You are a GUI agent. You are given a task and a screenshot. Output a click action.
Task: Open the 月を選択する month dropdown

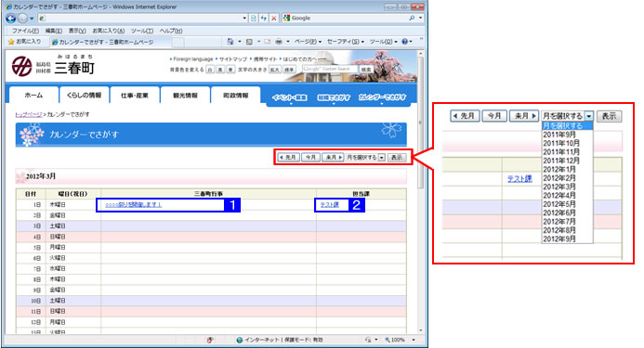pos(366,157)
